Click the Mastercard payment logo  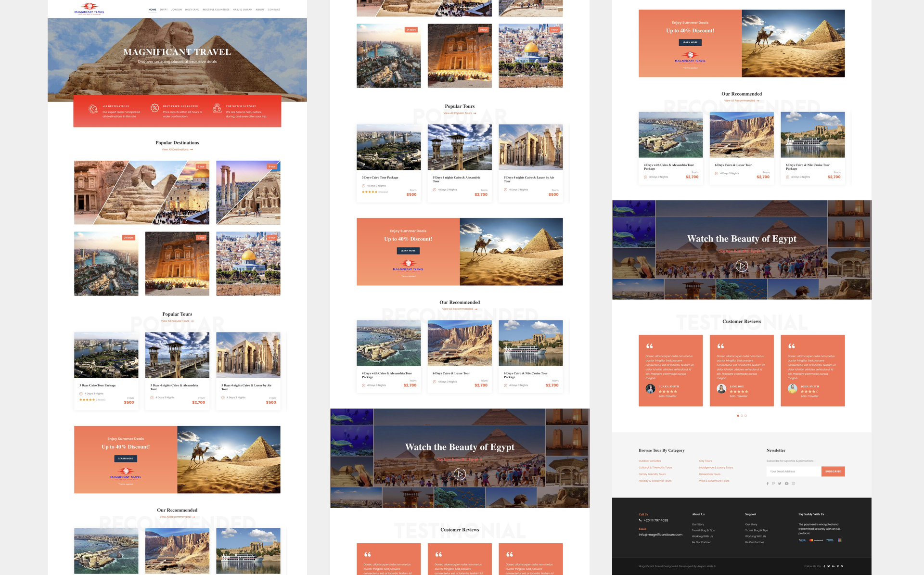pyautogui.click(x=816, y=540)
